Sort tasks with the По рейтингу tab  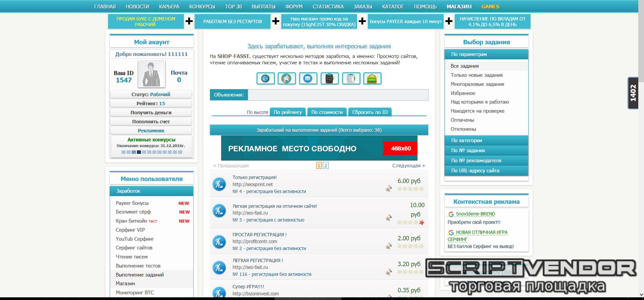point(288,112)
